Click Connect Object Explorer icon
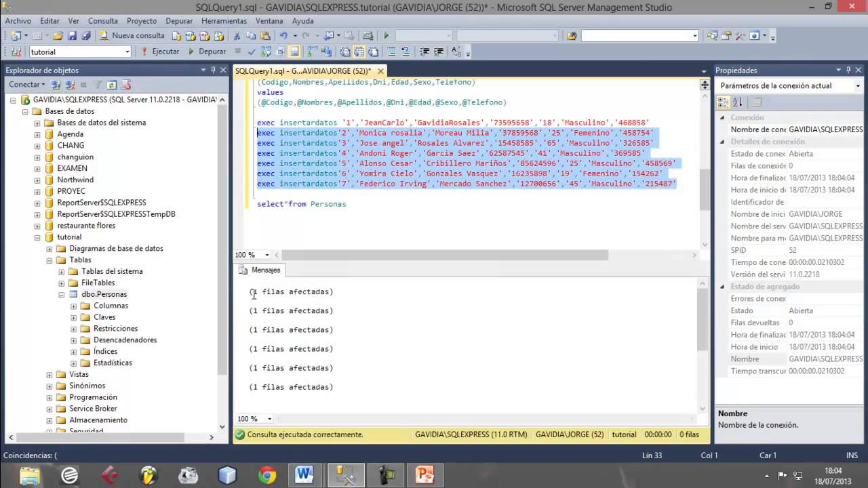The width and height of the screenshot is (868, 488). [57, 85]
